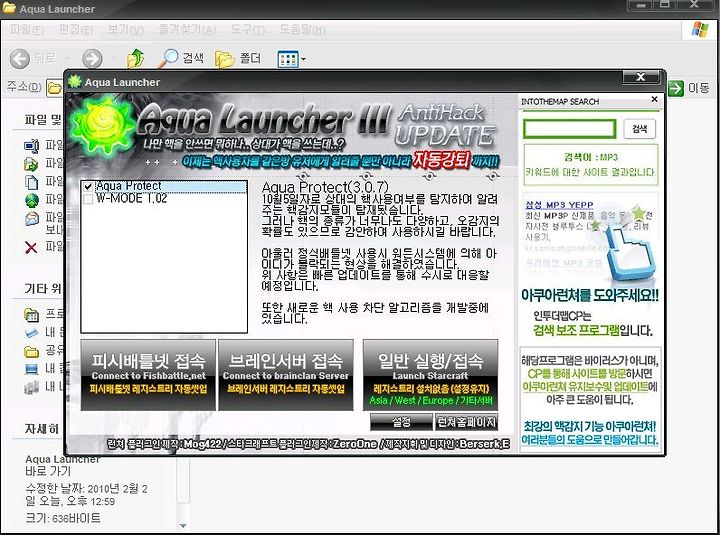Open the 즐겨찾기 menu in Explorer window
This screenshot has height=535, width=720.
click(x=187, y=30)
